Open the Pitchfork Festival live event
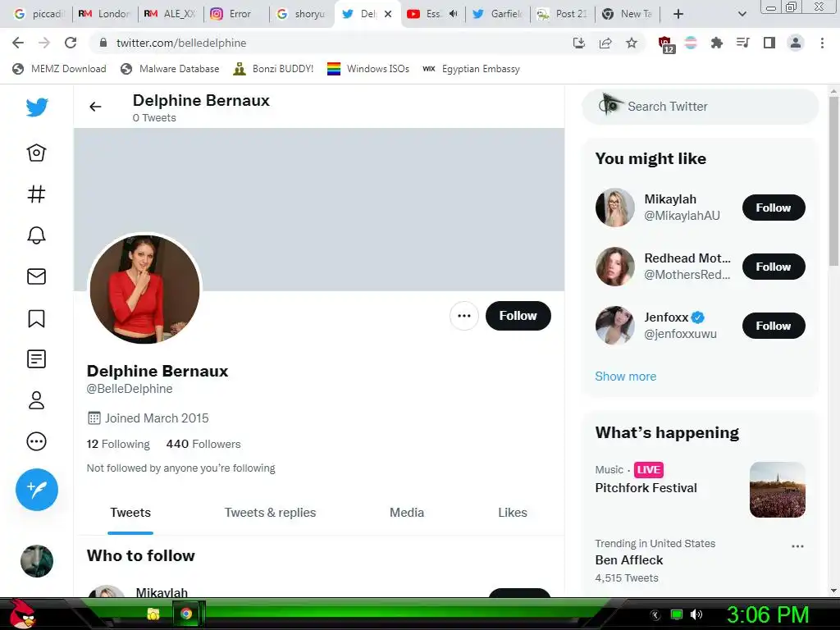 [646, 488]
